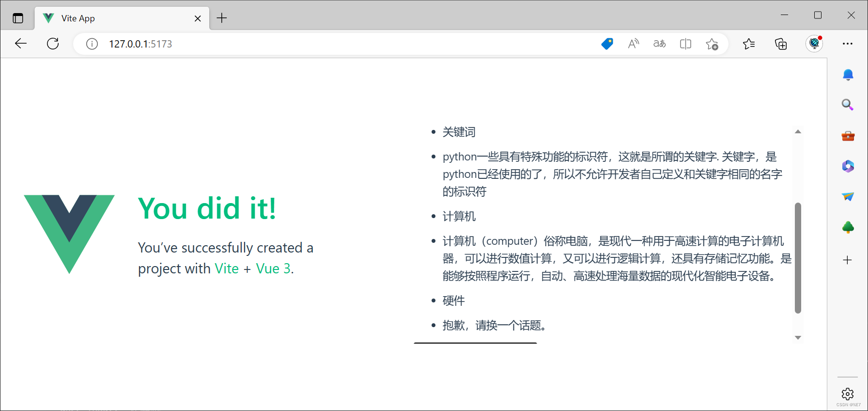This screenshot has width=868, height=411.
Task: Open the green tree sidebar icon
Action: pos(848,227)
